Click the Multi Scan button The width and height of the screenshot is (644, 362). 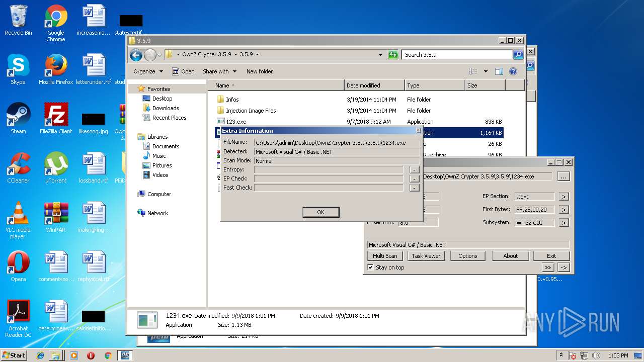(385, 256)
